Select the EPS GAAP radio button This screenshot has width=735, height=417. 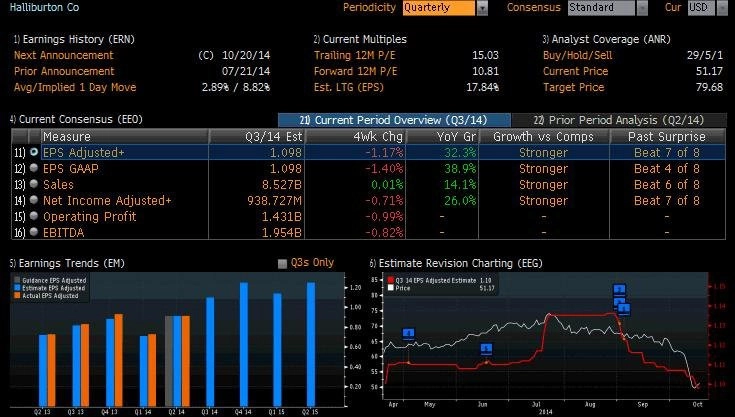point(34,168)
